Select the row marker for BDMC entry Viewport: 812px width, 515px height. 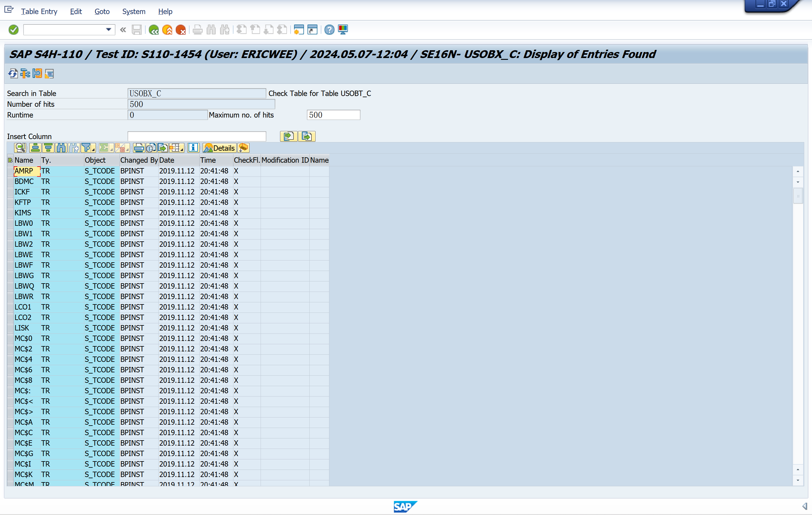[10, 181]
